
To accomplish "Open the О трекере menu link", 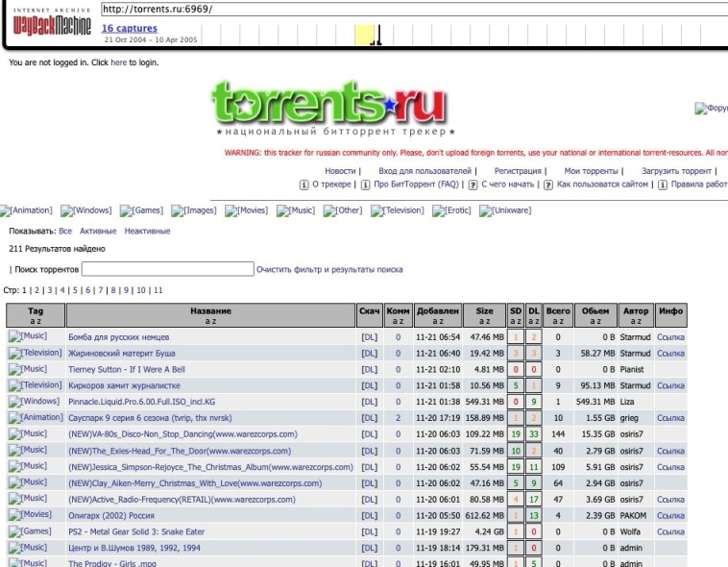I will (331, 185).
